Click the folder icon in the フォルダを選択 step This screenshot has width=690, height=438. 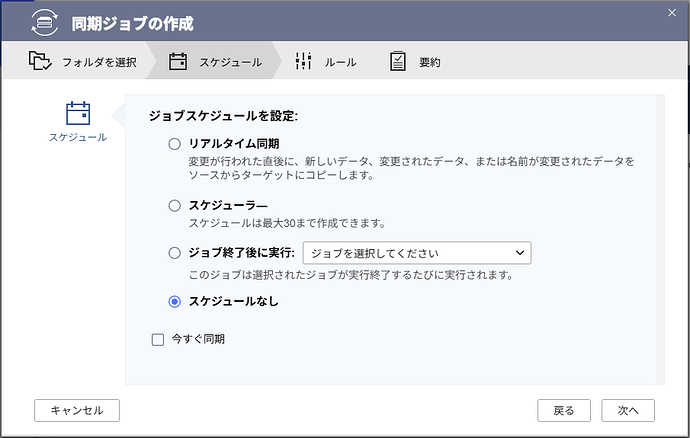40,62
